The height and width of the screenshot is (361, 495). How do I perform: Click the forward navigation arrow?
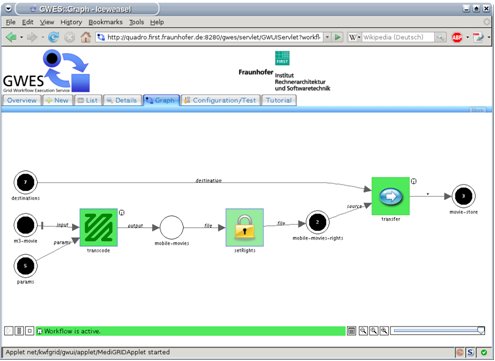[32, 37]
